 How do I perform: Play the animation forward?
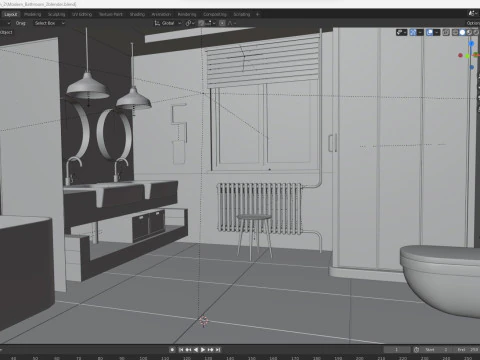(x=203, y=350)
